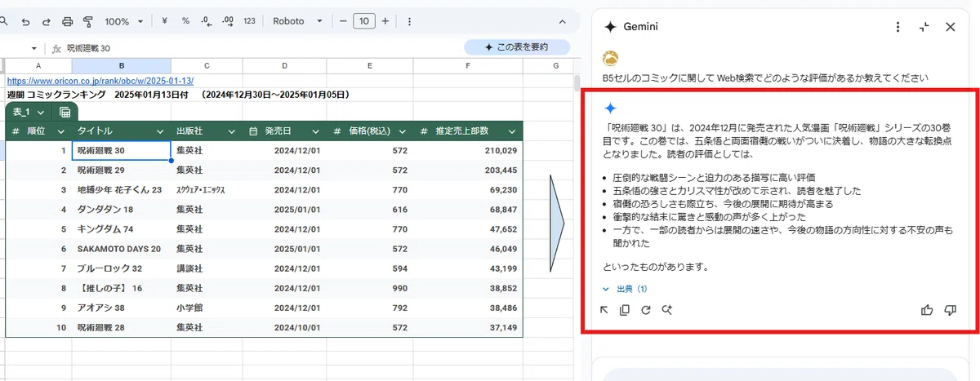Select the publisher cell 講談社

207,268
